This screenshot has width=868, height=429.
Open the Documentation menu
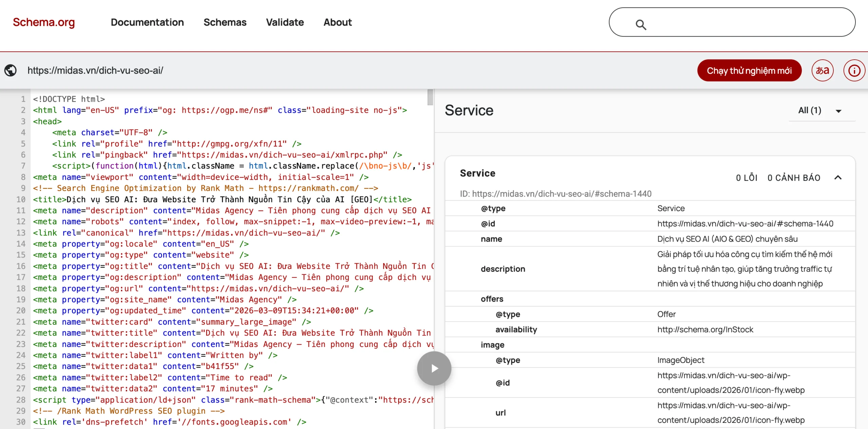[x=147, y=22]
